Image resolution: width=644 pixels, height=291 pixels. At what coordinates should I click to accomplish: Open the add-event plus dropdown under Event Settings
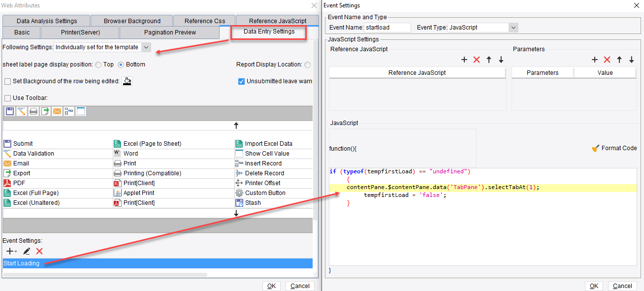click(11, 251)
